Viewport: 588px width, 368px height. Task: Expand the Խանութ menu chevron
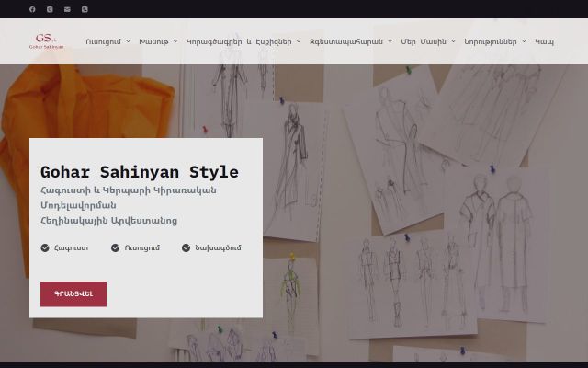[175, 41]
